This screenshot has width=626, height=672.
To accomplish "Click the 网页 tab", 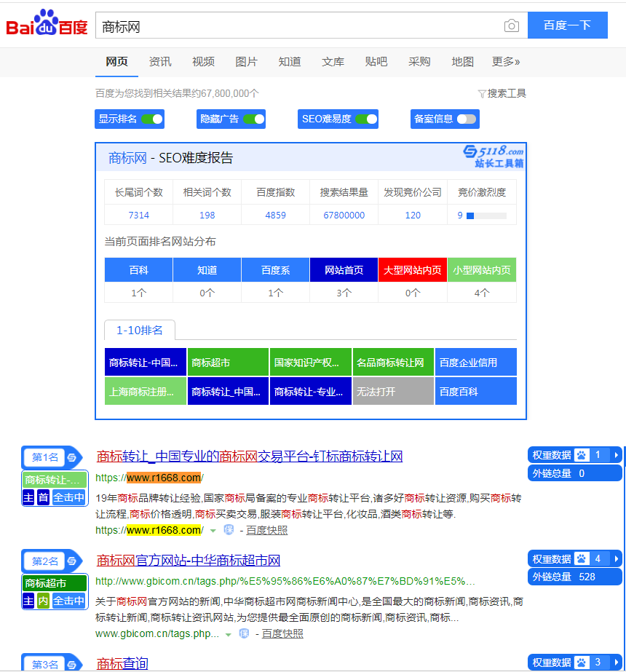I will coord(116,62).
